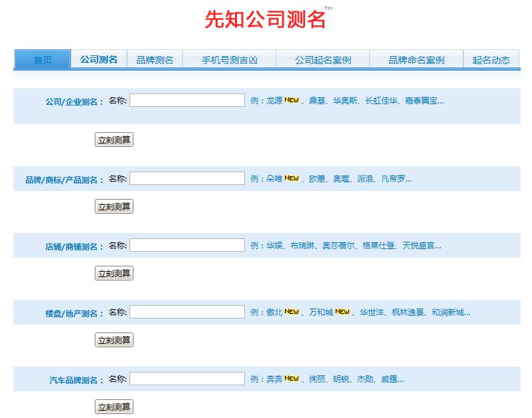Click the 派浪 example link

(365, 179)
